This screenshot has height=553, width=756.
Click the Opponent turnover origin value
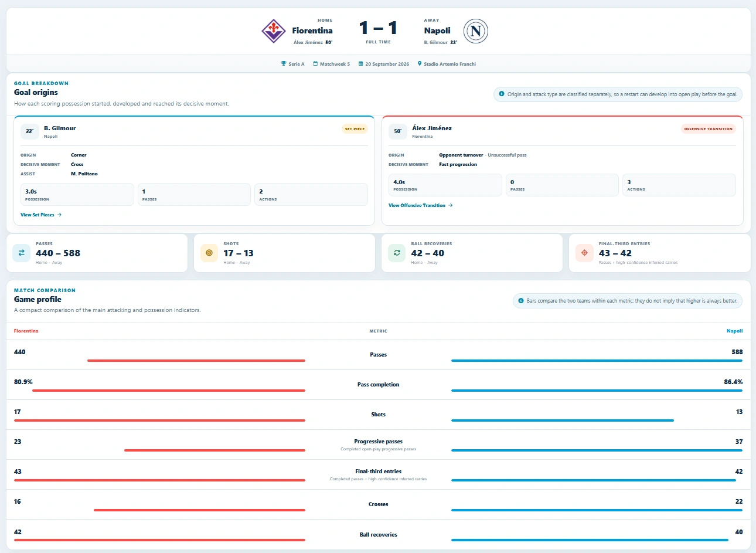[x=461, y=155]
